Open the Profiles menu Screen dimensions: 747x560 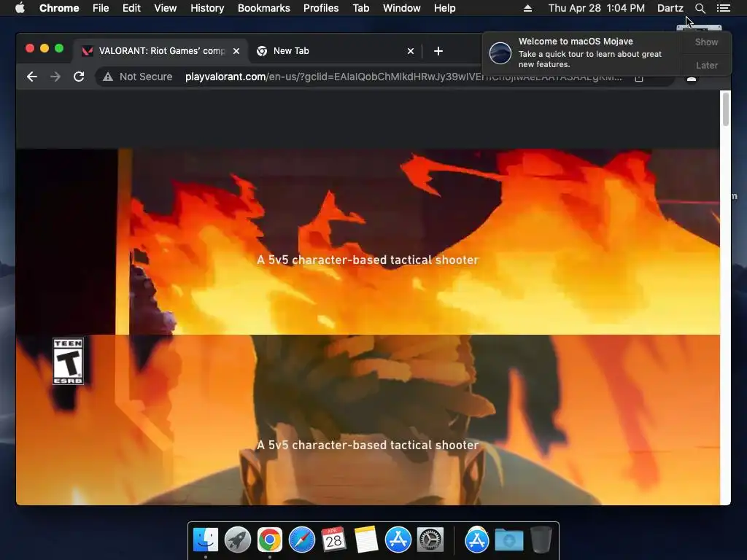coord(321,8)
